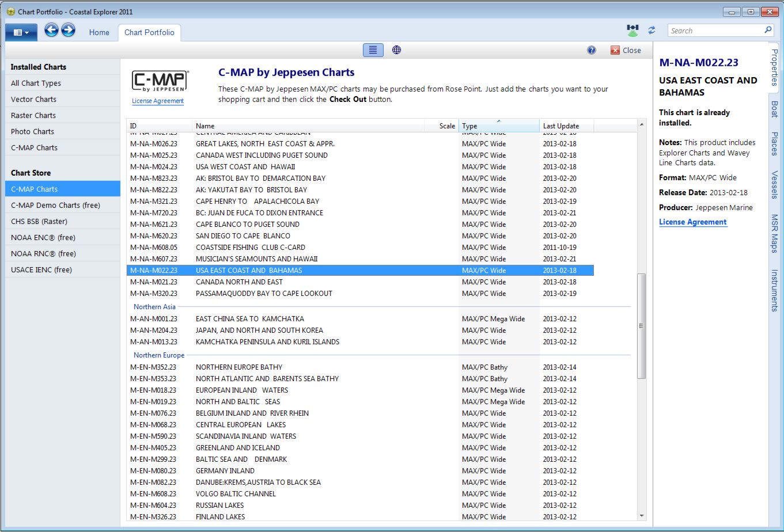Open USACE IENC (free) store
Image resolution: width=784 pixels, height=532 pixels.
coord(63,269)
